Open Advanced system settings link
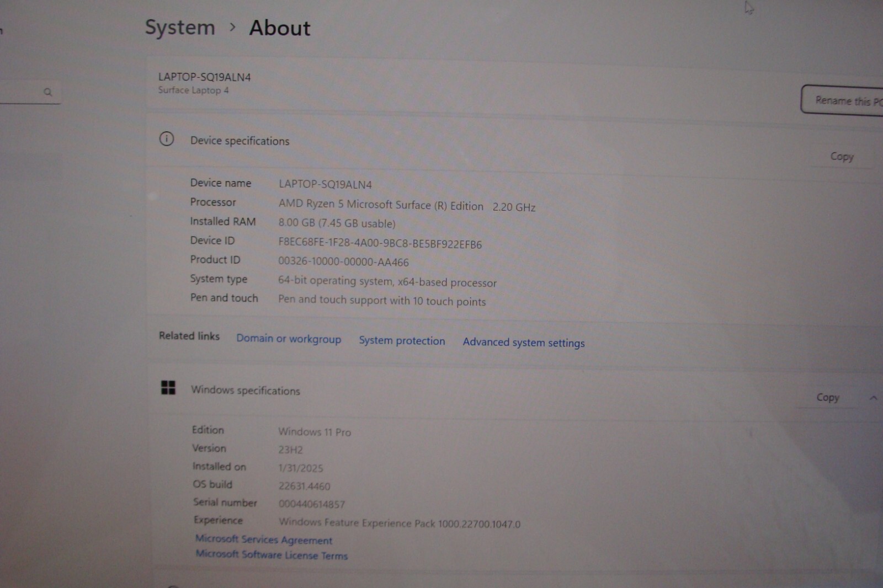Image resolution: width=883 pixels, height=588 pixels. pos(524,343)
